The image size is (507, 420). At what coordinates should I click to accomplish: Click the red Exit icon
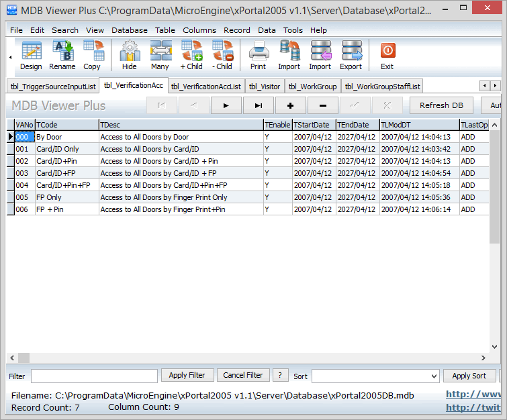coord(387,55)
